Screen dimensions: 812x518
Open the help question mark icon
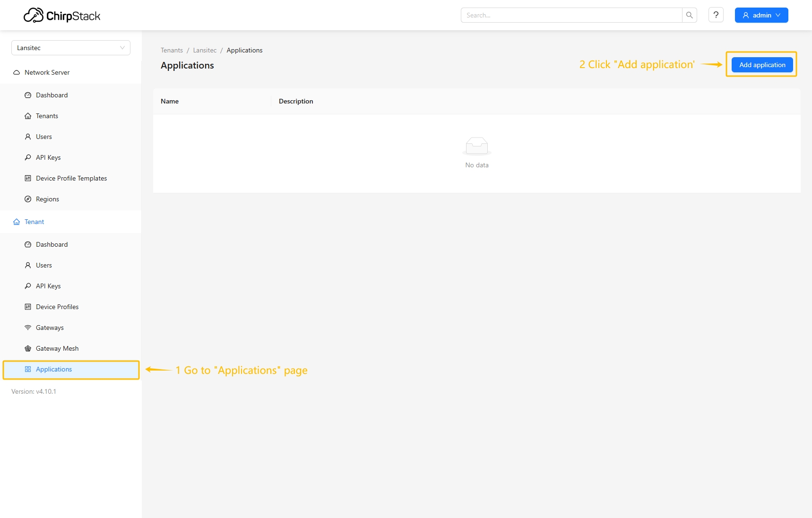point(716,15)
